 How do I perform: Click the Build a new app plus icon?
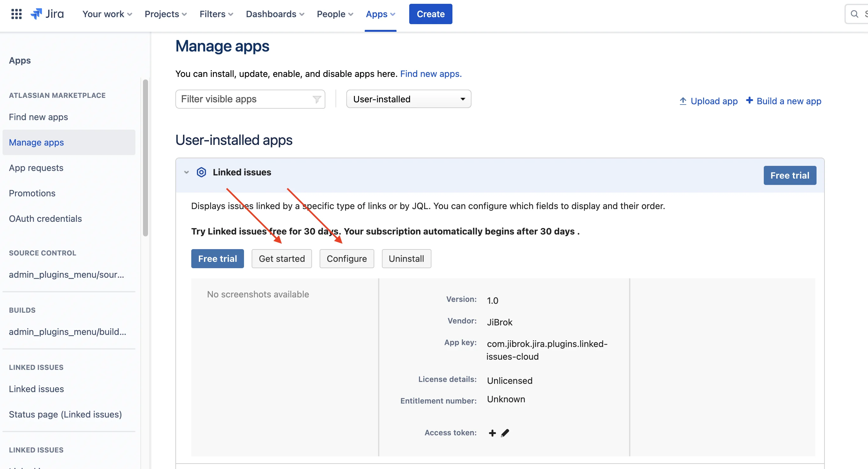click(x=749, y=100)
